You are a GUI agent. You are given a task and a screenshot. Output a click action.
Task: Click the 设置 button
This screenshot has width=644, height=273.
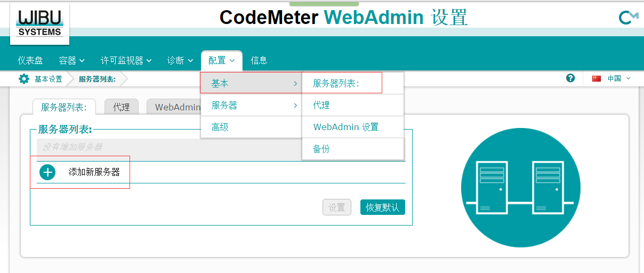pyautogui.click(x=337, y=207)
